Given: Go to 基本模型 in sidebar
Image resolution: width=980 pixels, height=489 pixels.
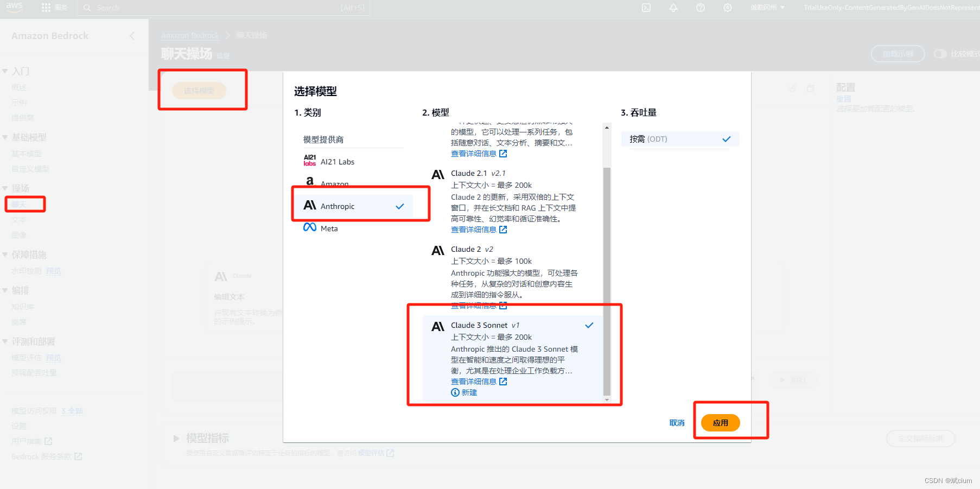Looking at the screenshot, I should pyautogui.click(x=27, y=154).
